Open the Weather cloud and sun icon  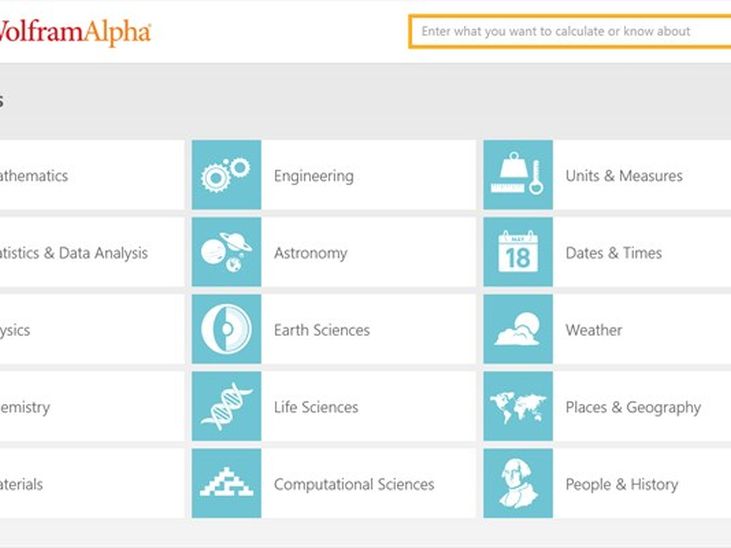pos(518,329)
